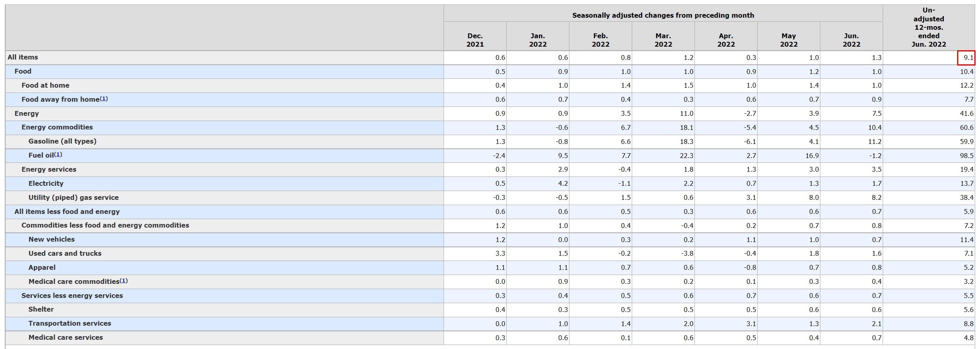Select the Electricity row label
The height and width of the screenshot is (349, 980).
click(x=46, y=183)
